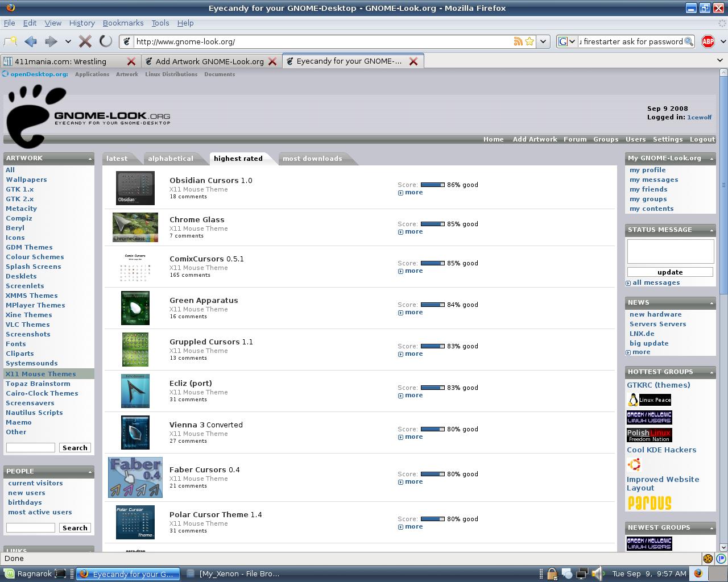Screen dimensions: 728x582
Task: Open the Linux Mint menu button
Action: 28,573
